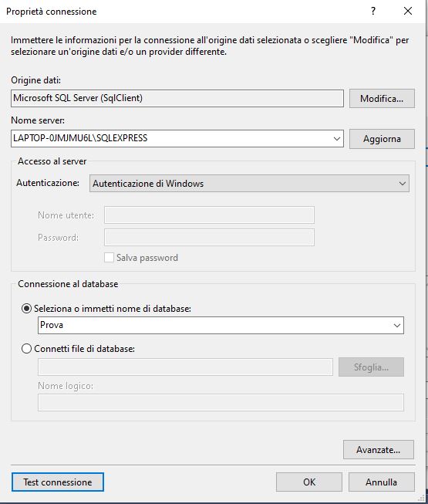This screenshot has height=504, width=428.
Task: Confirm with the OK button
Action: click(309, 482)
